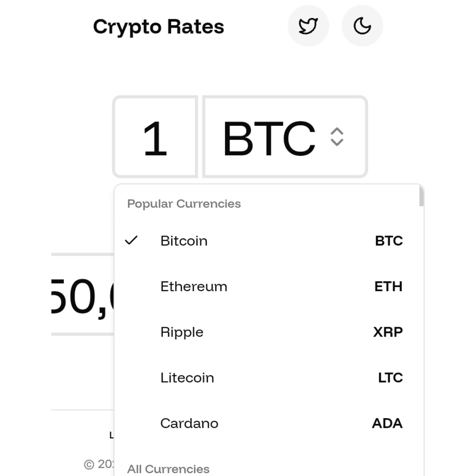Choose Ethereum from Popular Currencies

tap(194, 286)
